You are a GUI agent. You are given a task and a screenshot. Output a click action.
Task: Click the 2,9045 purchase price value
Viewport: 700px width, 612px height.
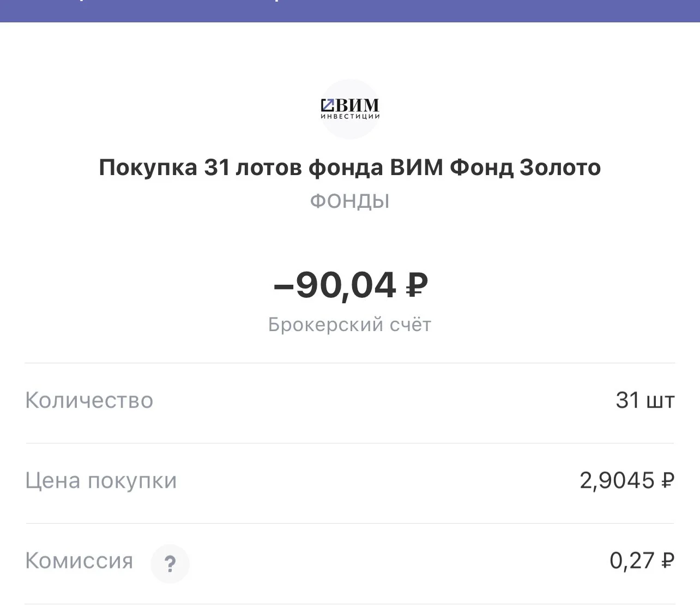(617, 481)
